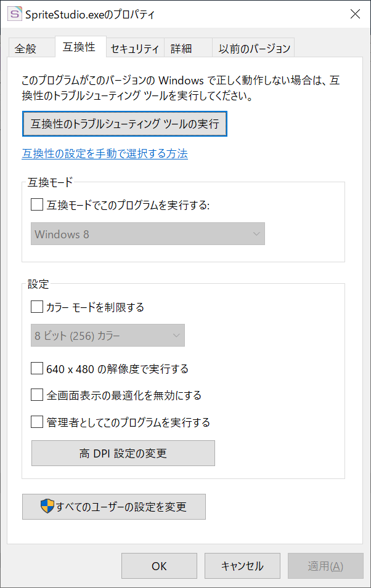Click the キャンセル button
The width and height of the screenshot is (371, 588).
click(x=242, y=565)
